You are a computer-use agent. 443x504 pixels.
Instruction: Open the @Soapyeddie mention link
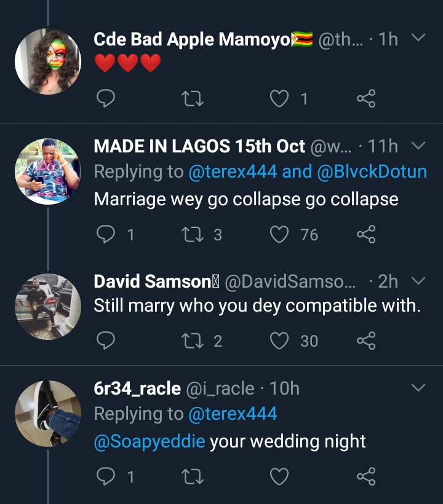point(149,441)
